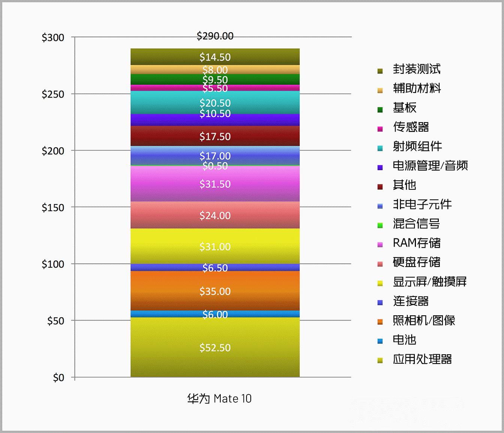Select the RAM存储 legend label
The width and height of the screenshot is (504, 433).
coord(416,243)
